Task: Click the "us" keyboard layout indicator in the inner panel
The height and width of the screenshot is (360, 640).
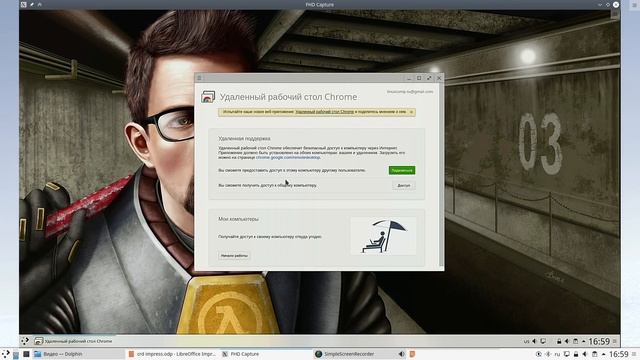Action: pos(527,341)
